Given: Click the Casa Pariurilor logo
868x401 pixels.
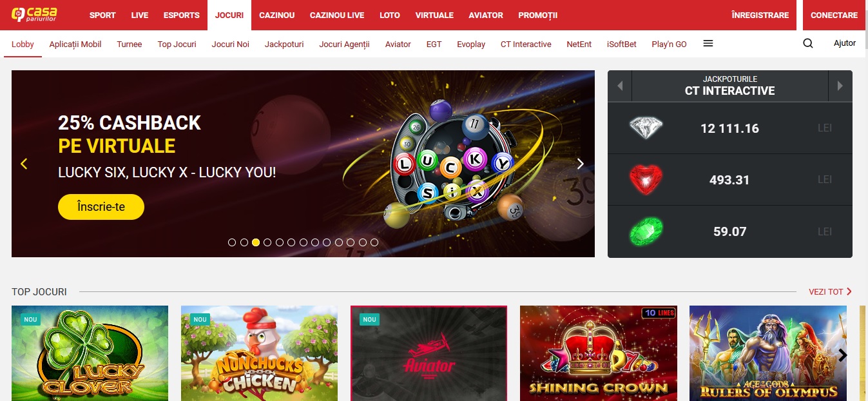Looking at the screenshot, I should pos(34,15).
